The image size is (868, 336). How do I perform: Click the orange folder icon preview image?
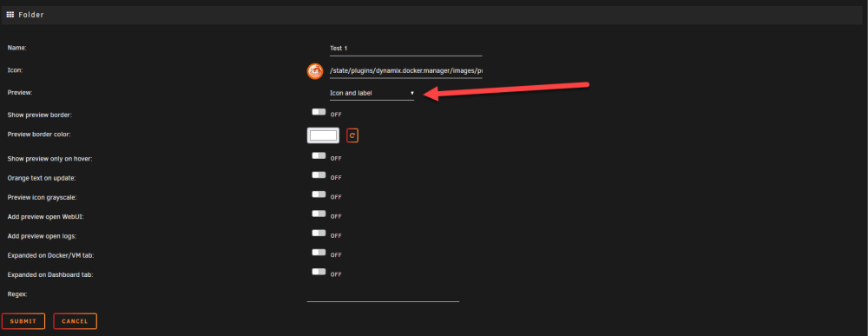tap(314, 71)
